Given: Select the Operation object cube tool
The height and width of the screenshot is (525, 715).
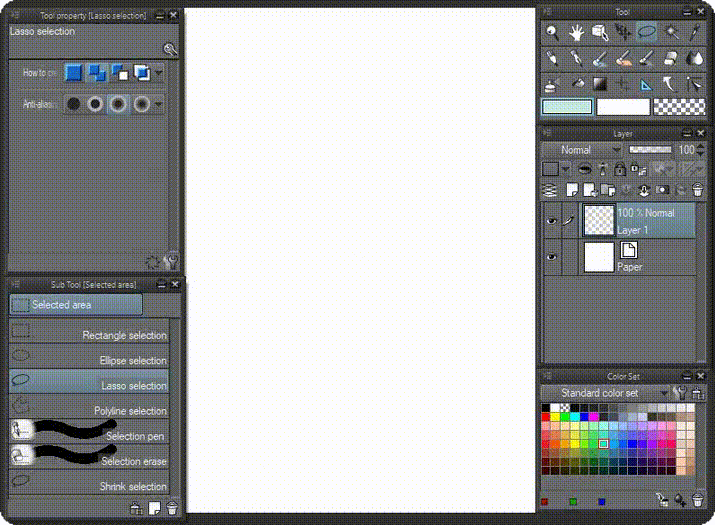Looking at the screenshot, I should tap(600, 33).
